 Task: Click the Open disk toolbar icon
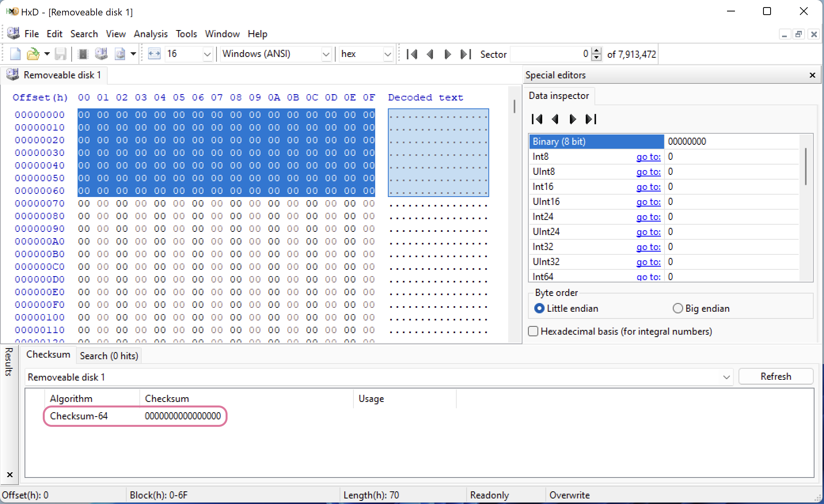point(101,54)
